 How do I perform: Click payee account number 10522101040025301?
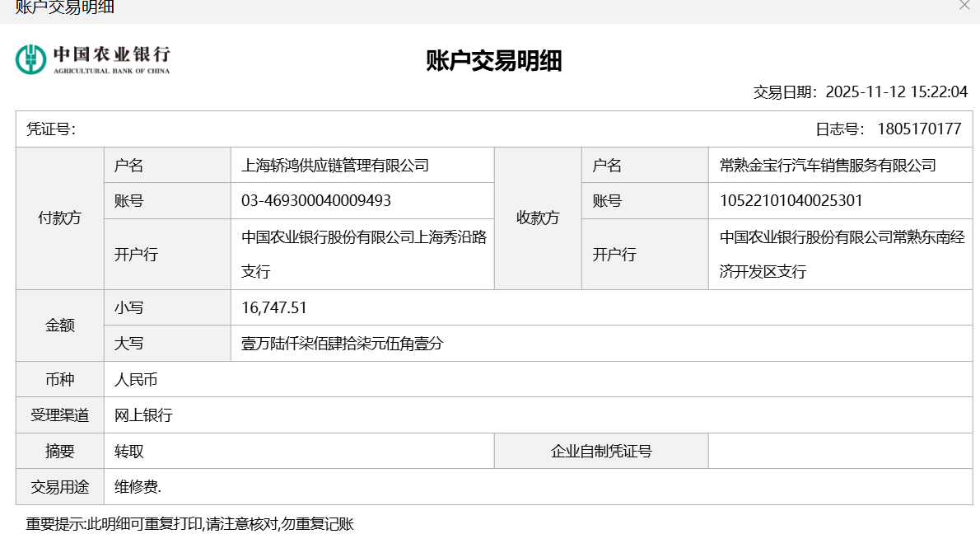click(x=791, y=201)
